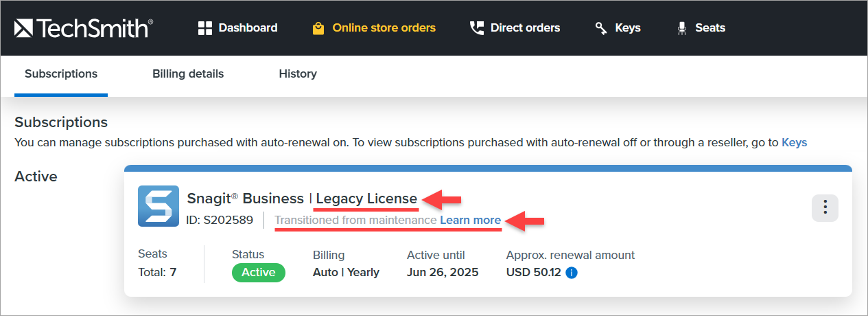Open the subscription three-dot options menu
The image size is (868, 316).
[x=825, y=208]
